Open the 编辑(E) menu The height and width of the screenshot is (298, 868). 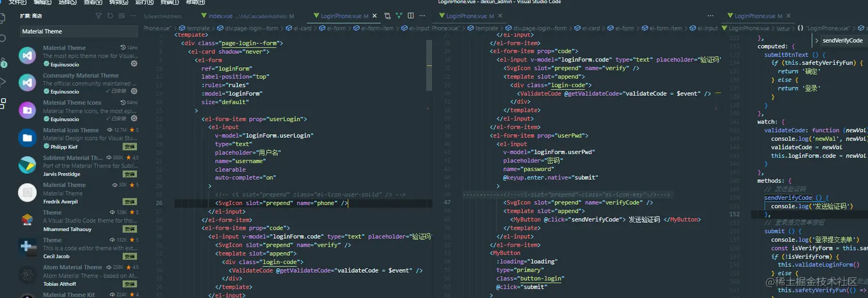(x=42, y=2)
